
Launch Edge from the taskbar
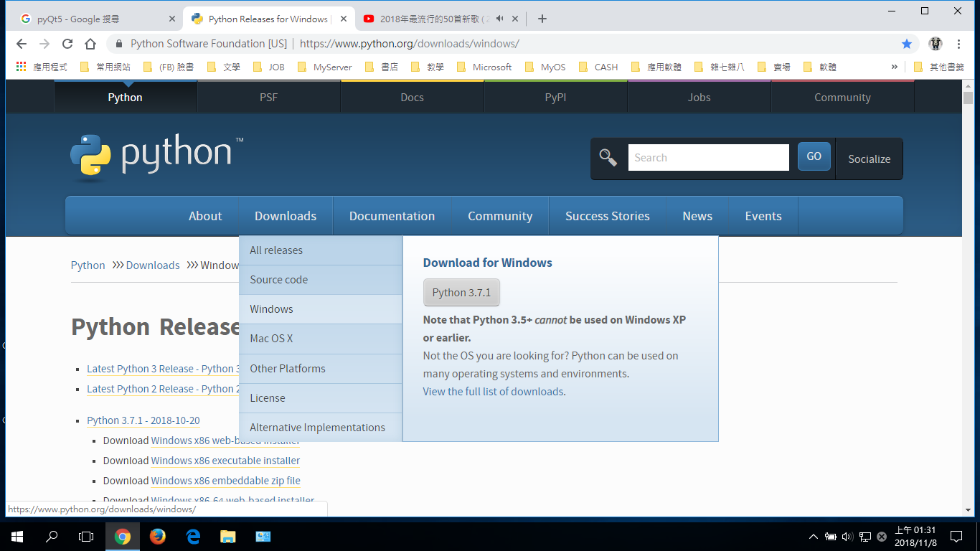[193, 536]
